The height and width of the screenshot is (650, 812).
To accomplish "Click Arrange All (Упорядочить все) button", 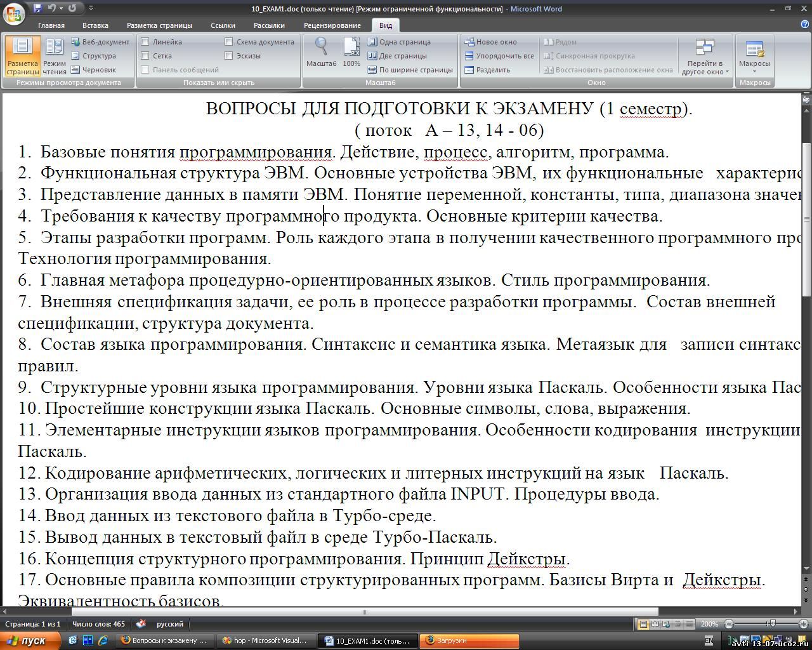I will (499, 56).
